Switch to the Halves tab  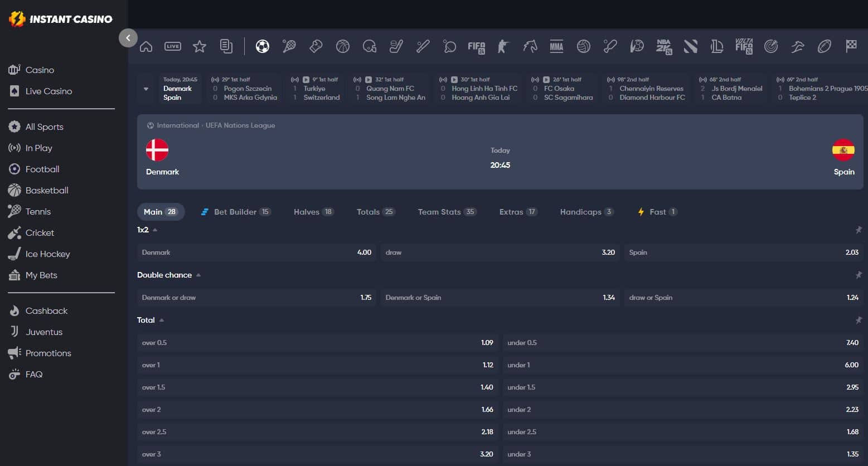pos(314,212)
